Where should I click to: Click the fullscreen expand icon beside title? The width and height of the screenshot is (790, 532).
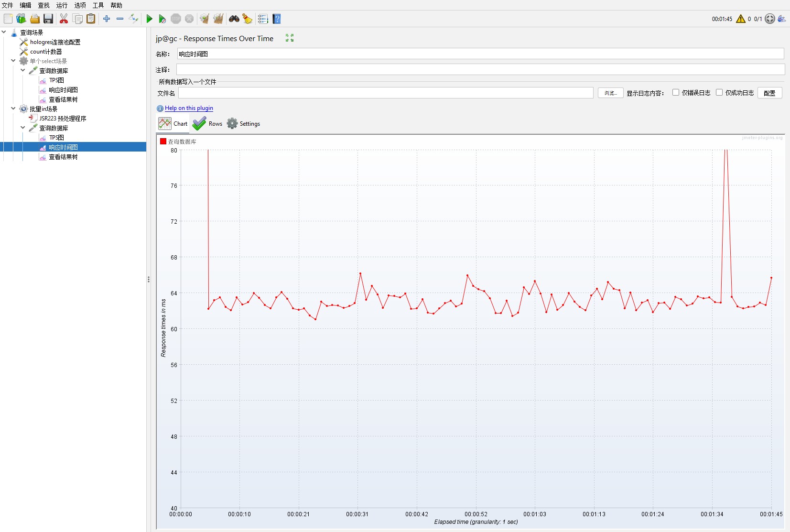[290, 38]
